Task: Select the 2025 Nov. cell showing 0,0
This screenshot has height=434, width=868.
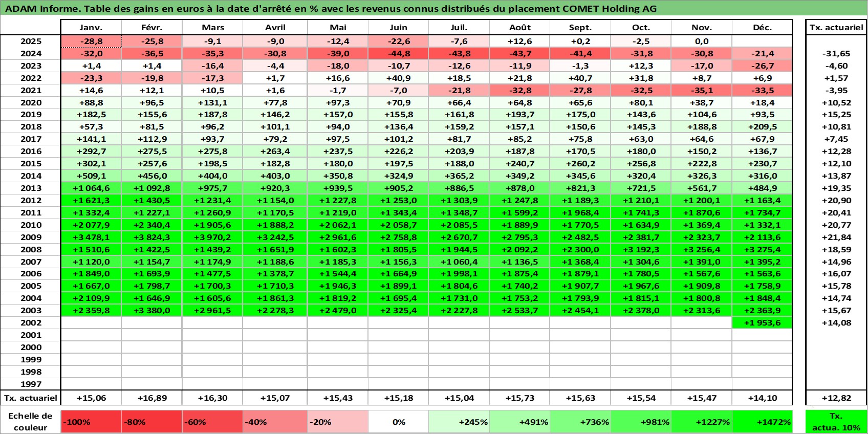Action: (x=702, y=41)
